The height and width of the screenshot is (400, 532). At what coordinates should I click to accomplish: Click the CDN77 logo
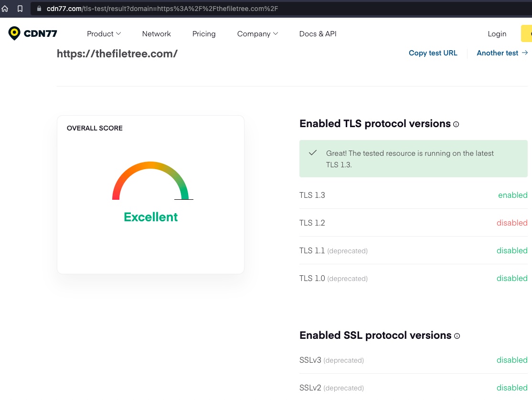coord(32,33)
